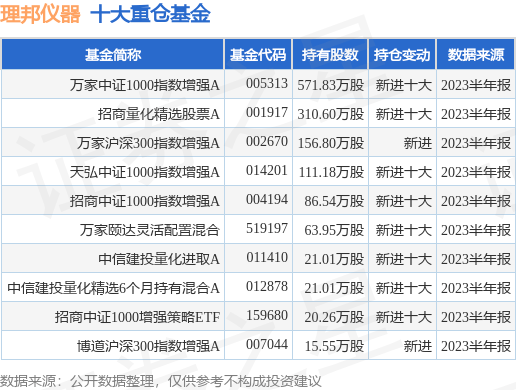Select fund name 万家中证1000指数增强A
This screenshot has height=390, width=516.
[145, 85]
